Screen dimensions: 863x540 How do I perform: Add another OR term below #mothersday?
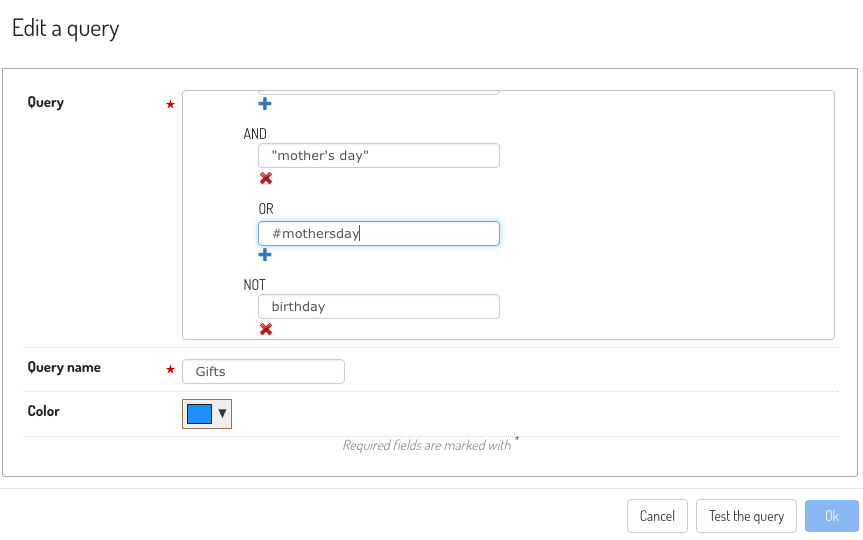point(265,254)
